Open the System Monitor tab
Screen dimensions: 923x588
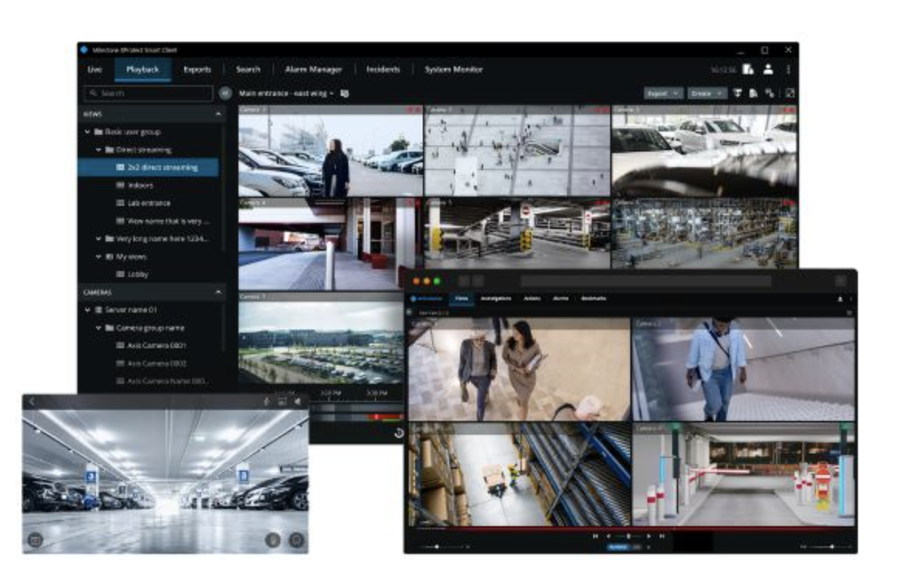coord(453,70)
